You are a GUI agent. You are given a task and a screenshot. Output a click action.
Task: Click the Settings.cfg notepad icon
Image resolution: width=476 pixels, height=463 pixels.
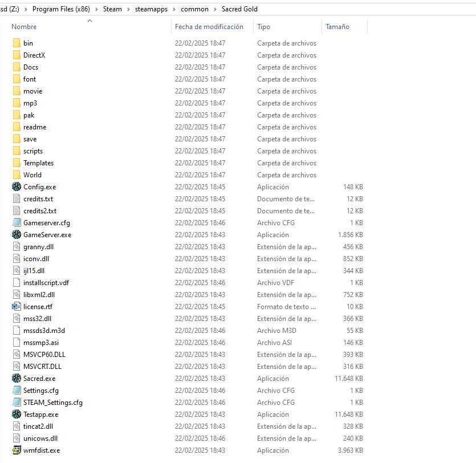coord(17,391)
